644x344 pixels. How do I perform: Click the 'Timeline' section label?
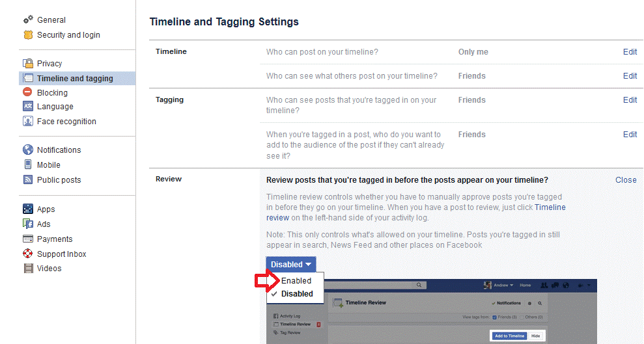(171, 51)
